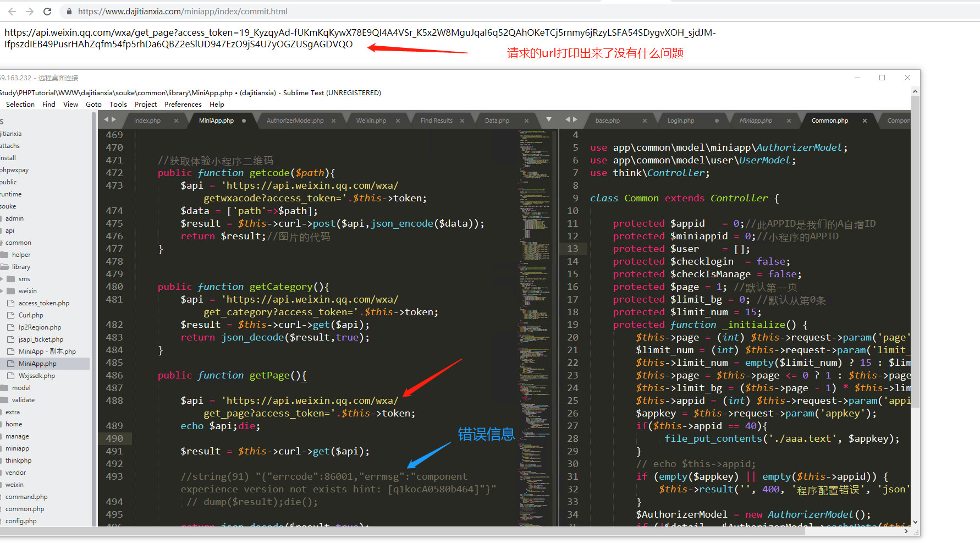Close the Common.php tab
The height and width of the screenshot is (543, 980).
pyautogui.click(x=865, y=120)
